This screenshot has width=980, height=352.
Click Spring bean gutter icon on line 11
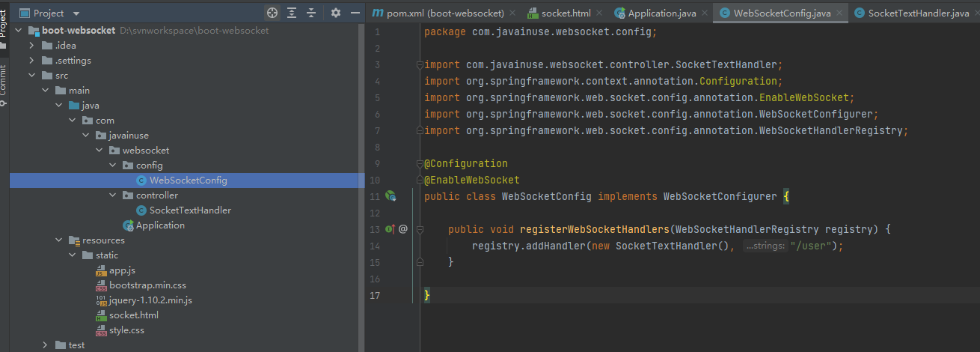[390, 196]
